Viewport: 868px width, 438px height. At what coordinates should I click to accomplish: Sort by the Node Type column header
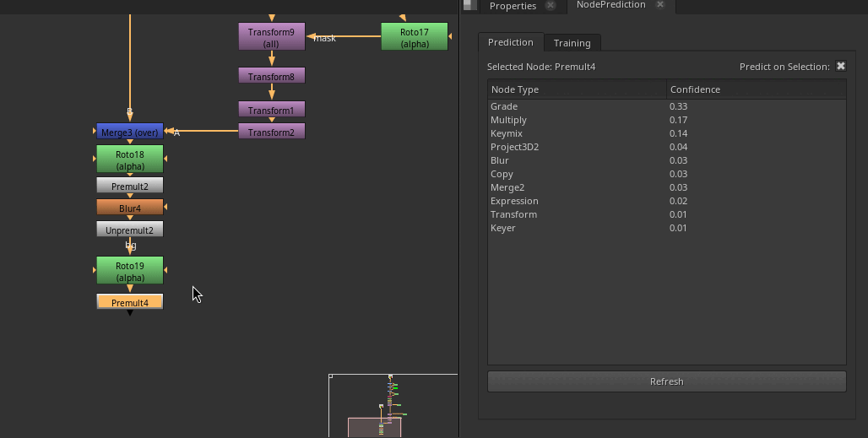[577, 89]
